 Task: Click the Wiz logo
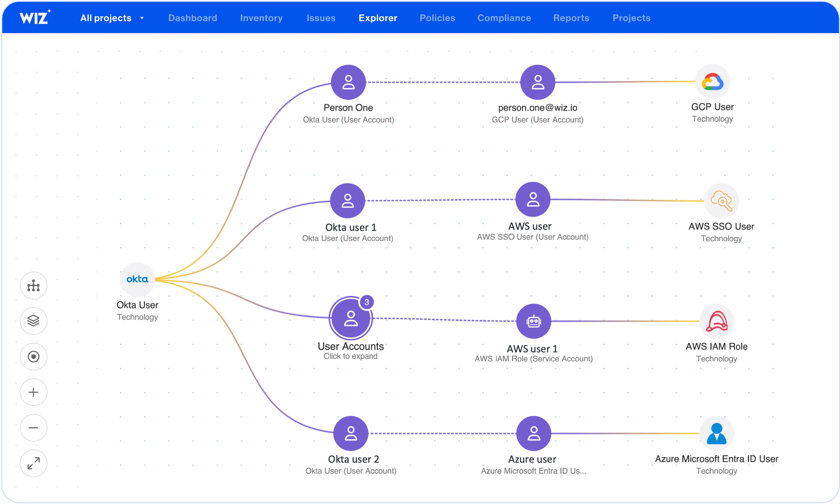coord(35,17)
